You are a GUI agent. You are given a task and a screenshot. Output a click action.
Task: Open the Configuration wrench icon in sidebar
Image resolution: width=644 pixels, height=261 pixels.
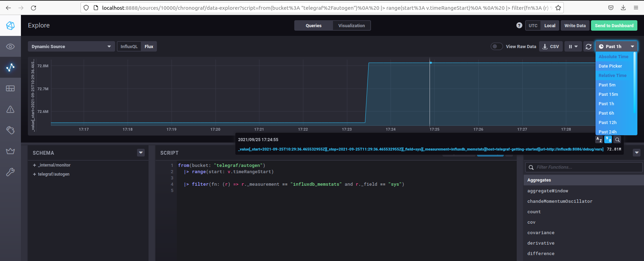tap(10, 172)
